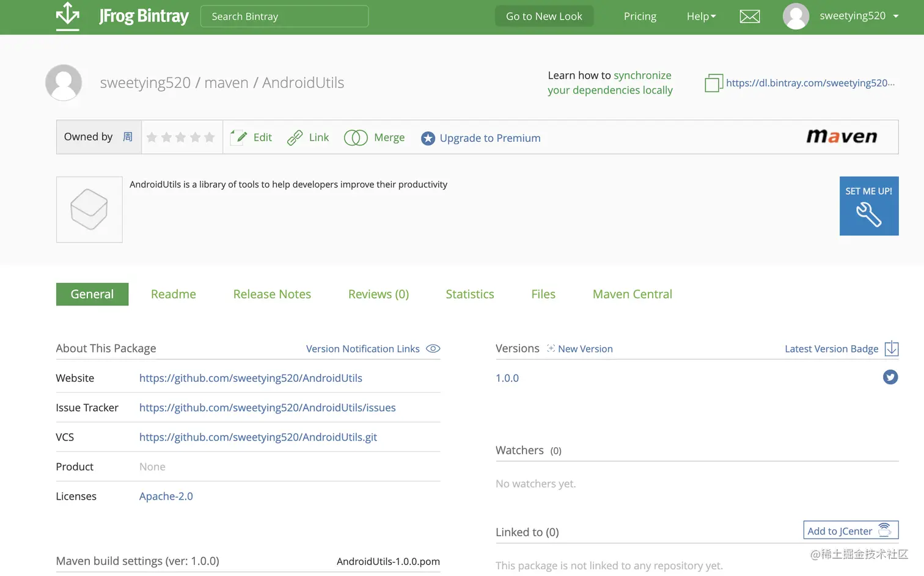The image size is (924, 576).
Task: Click the Upgrade to Premium link
Action: point(490,138)
